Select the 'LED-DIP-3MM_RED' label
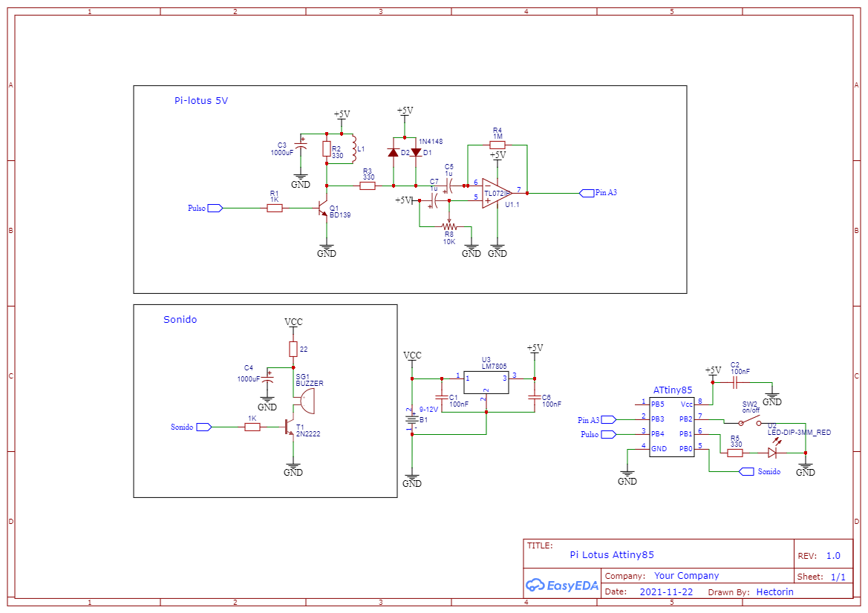The width and height of the screenshot is (868, 613). (799, 432)
